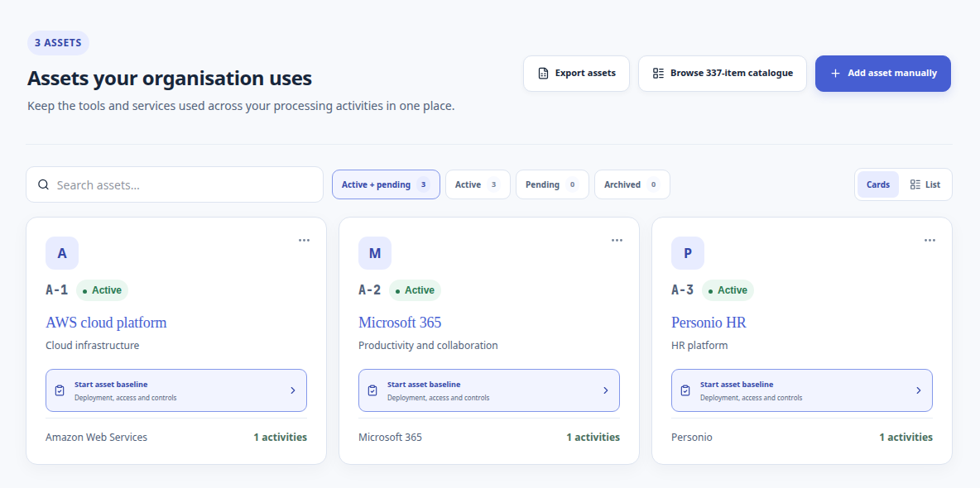Select the Active filter tab
This screenshot has width=980, height=488.
[x=478, y=184]
